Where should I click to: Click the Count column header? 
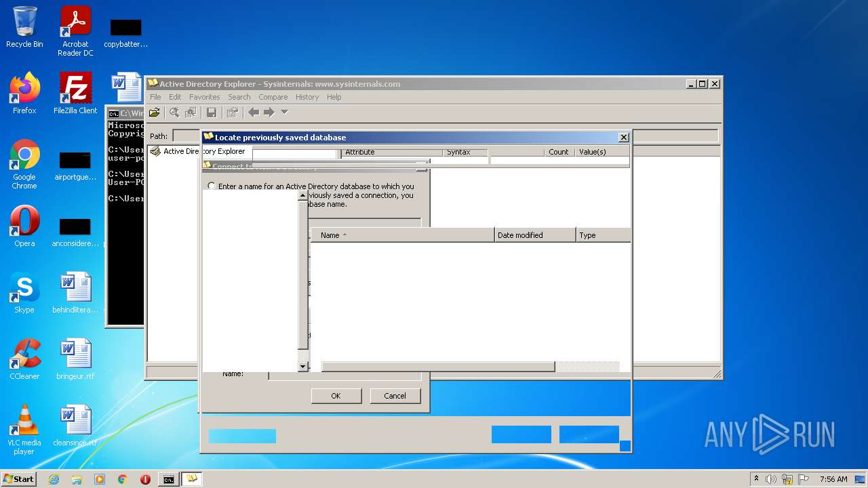(x=559, y=152)
